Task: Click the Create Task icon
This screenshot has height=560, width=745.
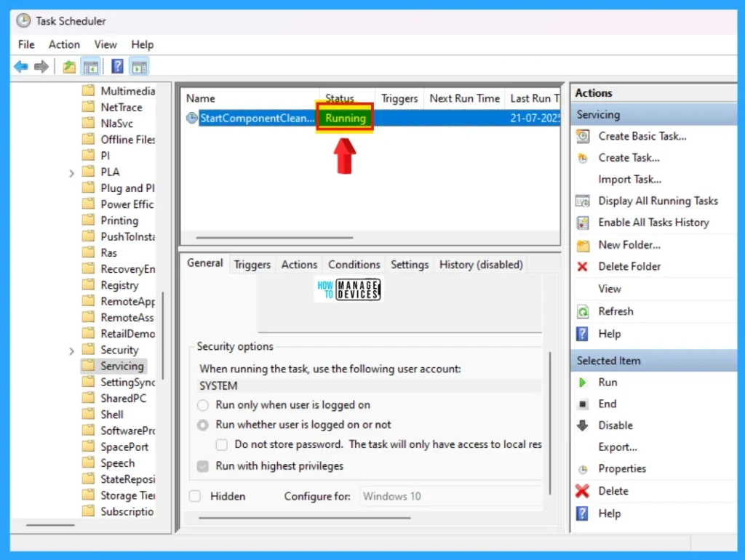Action: pyautogui.click(x=583, y=158)
